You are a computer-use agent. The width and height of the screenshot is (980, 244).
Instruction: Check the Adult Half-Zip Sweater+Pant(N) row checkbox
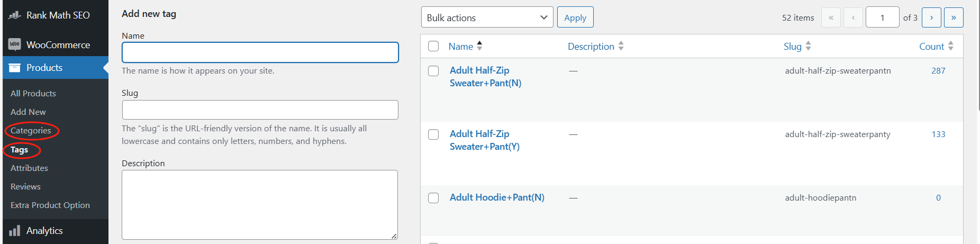point(433,71)
